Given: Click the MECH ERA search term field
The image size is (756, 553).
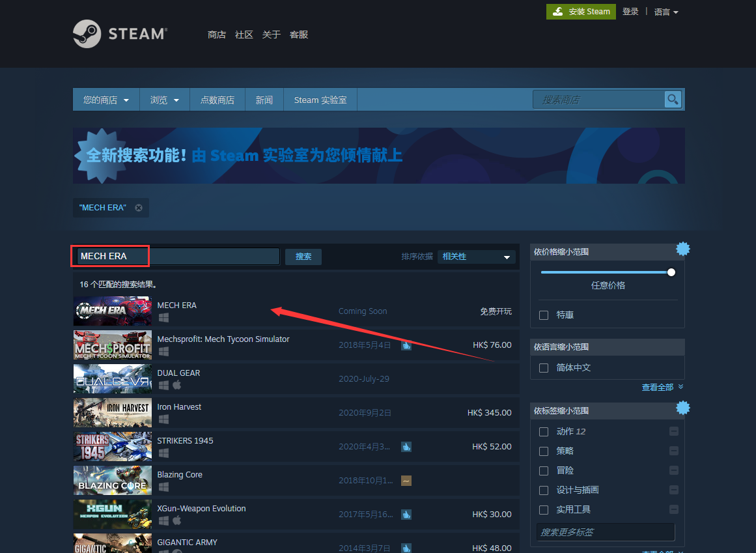Looking at the screenshot, I should pyautogui.click(x=178, y=257).
